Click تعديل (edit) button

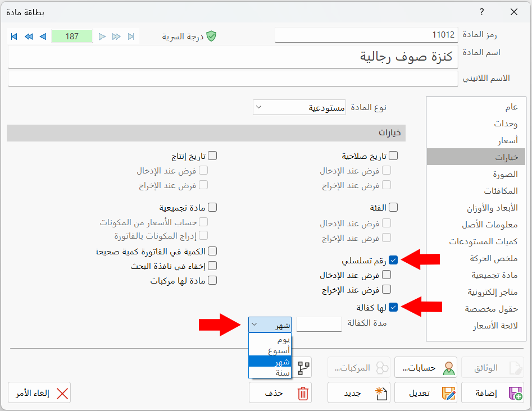pos(426,392)
